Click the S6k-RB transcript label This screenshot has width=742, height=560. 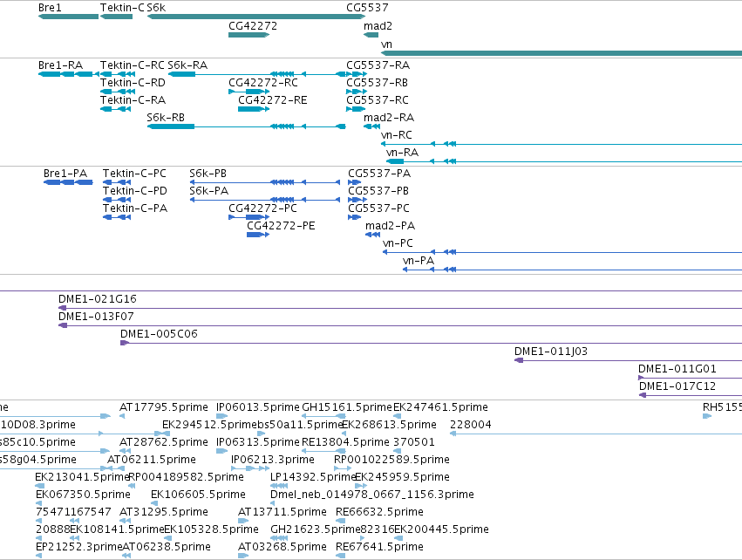coord(166,118)
